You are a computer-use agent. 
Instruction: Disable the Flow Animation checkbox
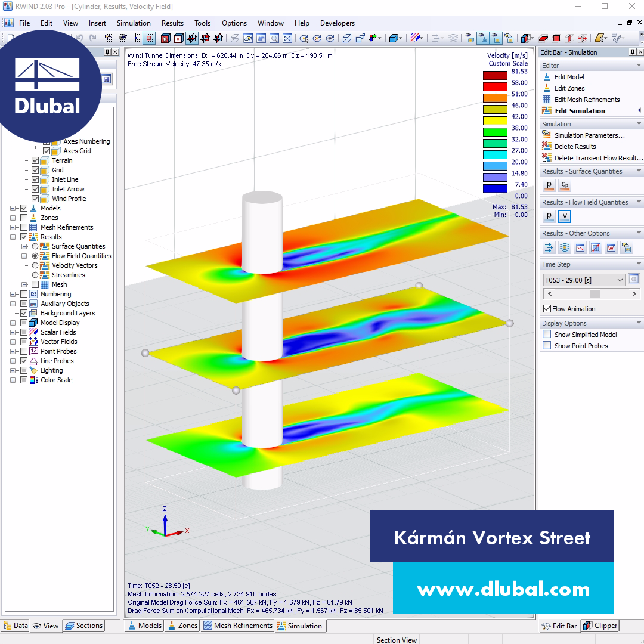tap(547, 308)
